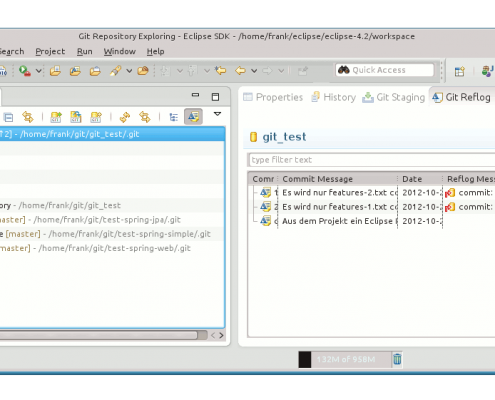Click the Clone Git Repository icon
Screen dimensions: 495x400
click(76, 117)
